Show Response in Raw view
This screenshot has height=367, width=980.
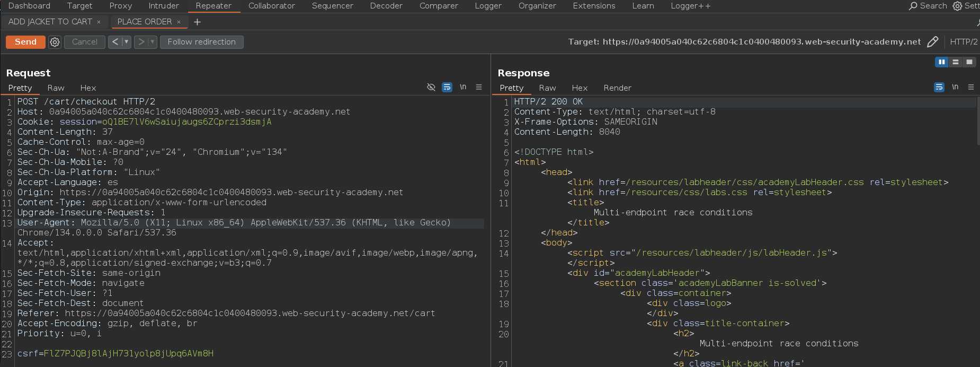pyautogui.click(x=547, y=88)
